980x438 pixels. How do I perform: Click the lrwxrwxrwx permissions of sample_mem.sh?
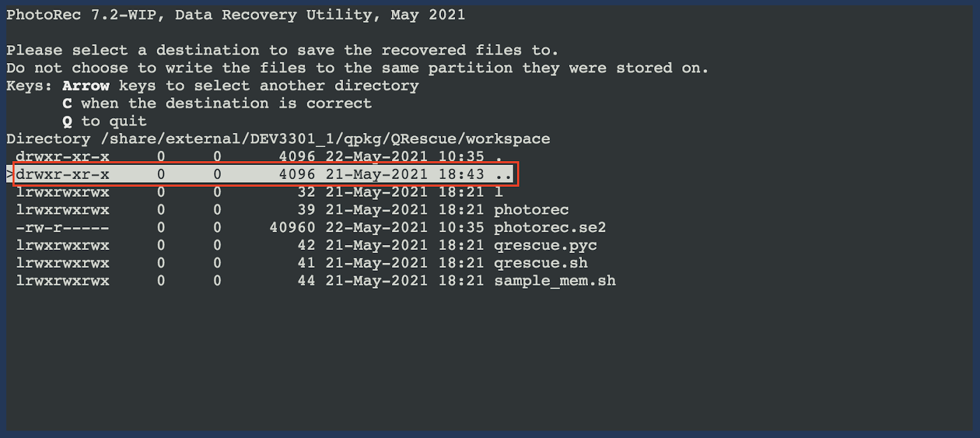[x=62, y=281]
